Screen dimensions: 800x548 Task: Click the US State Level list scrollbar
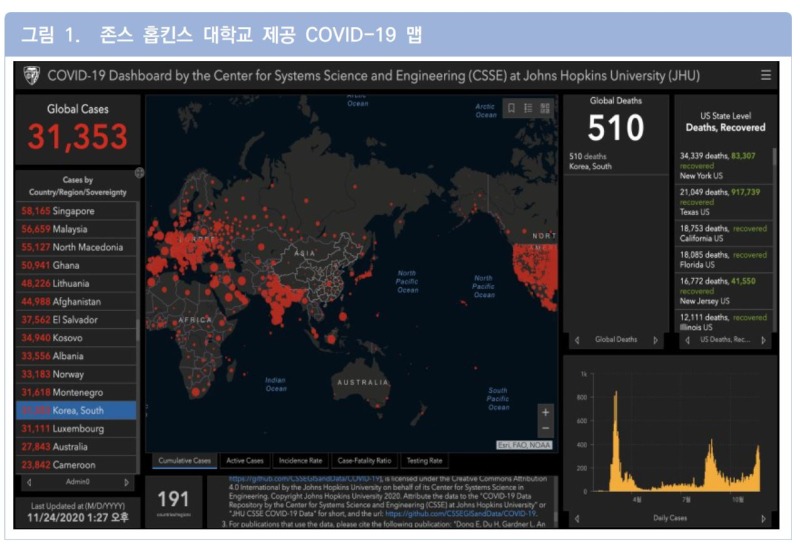(x=775, y=158)
